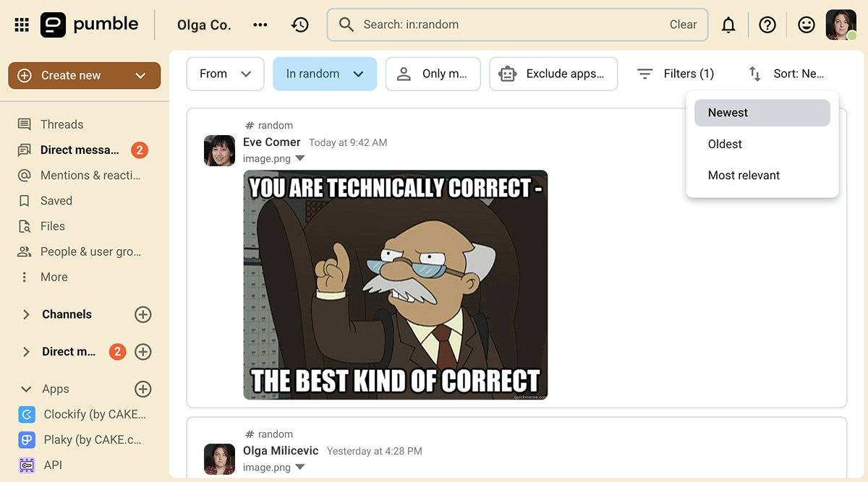
Task: Collapse the Apps section chevron
Action: click(x=26, y=389)
